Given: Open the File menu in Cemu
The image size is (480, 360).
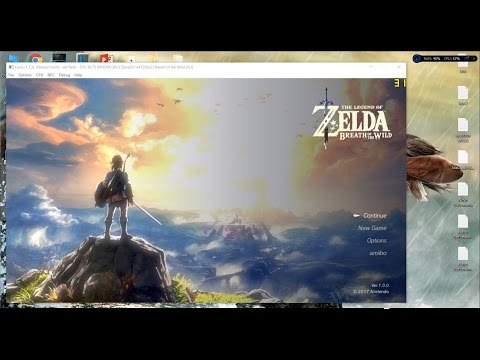Looking at the screenshot, I should pos(11,75).
